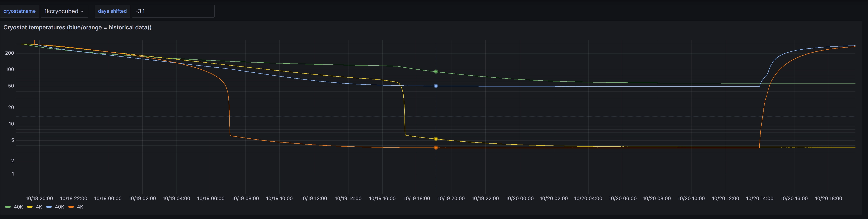Focus the days shifted field containing -3.1

[173, 11]
